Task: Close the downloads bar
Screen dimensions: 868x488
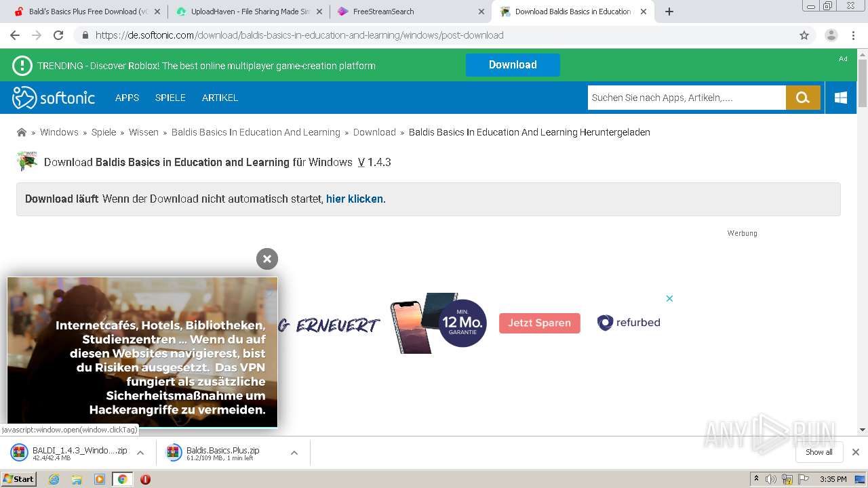Action: [x=856, y=452]
